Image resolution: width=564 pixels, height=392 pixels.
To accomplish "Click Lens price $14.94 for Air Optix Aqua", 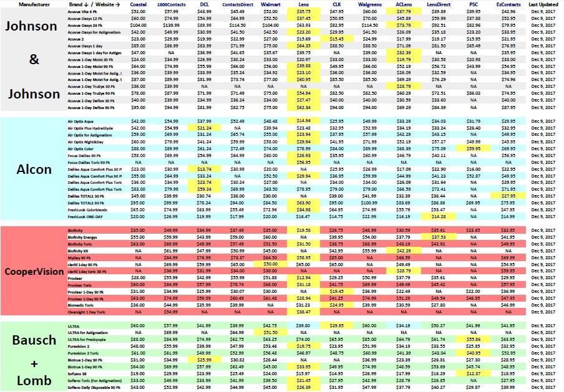I will (304, 121).
